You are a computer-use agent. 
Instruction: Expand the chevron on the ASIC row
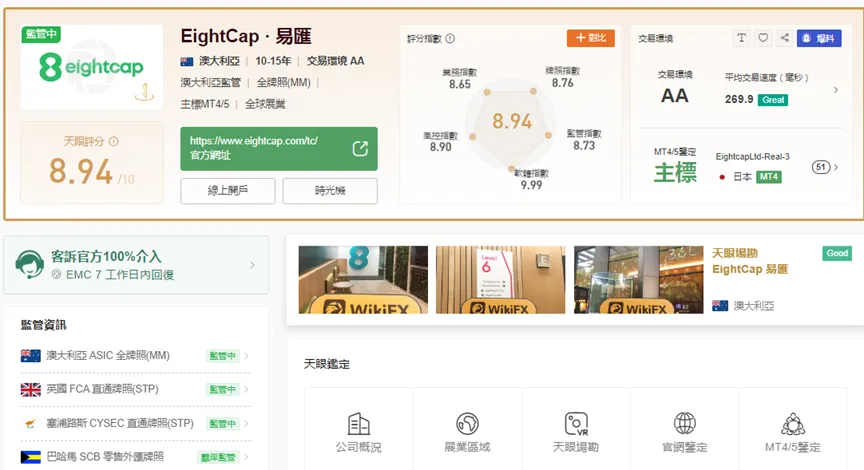coord(246,356)
